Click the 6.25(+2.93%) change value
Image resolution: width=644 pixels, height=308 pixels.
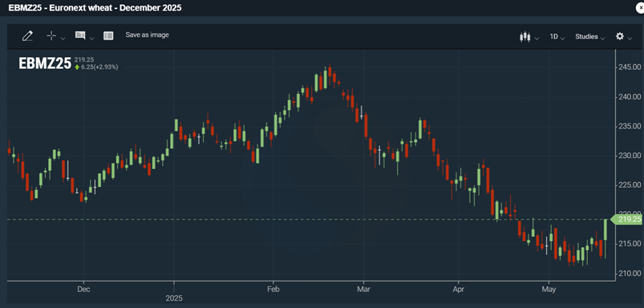click(x=99, y=67)
